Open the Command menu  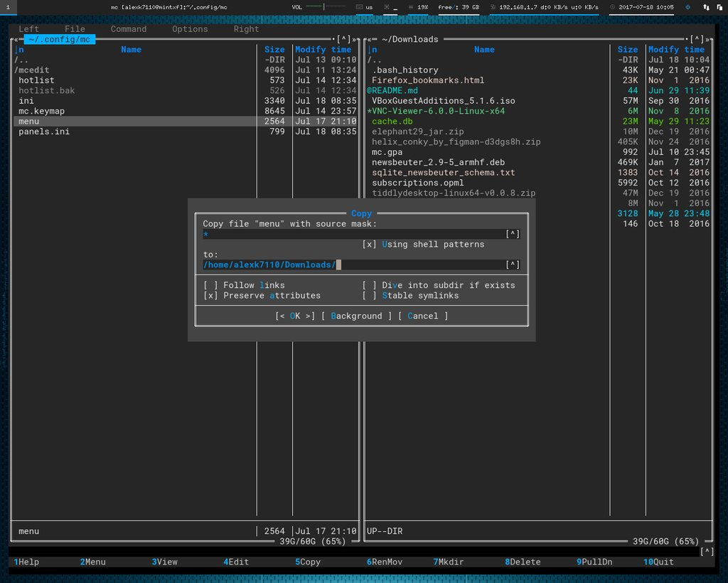pos(129,29)
